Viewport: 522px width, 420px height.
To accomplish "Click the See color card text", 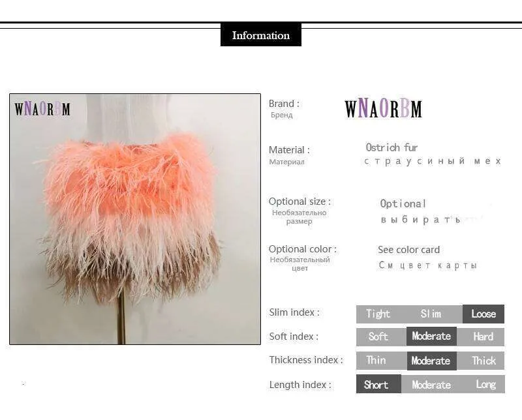I will click(x=409, y=250).
